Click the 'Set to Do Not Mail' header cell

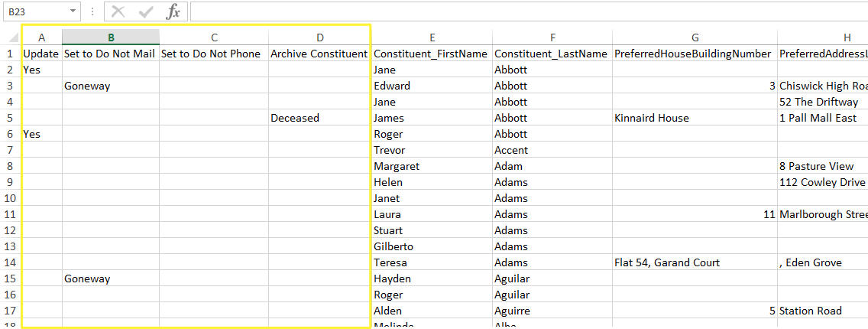(x=110, y=54)
